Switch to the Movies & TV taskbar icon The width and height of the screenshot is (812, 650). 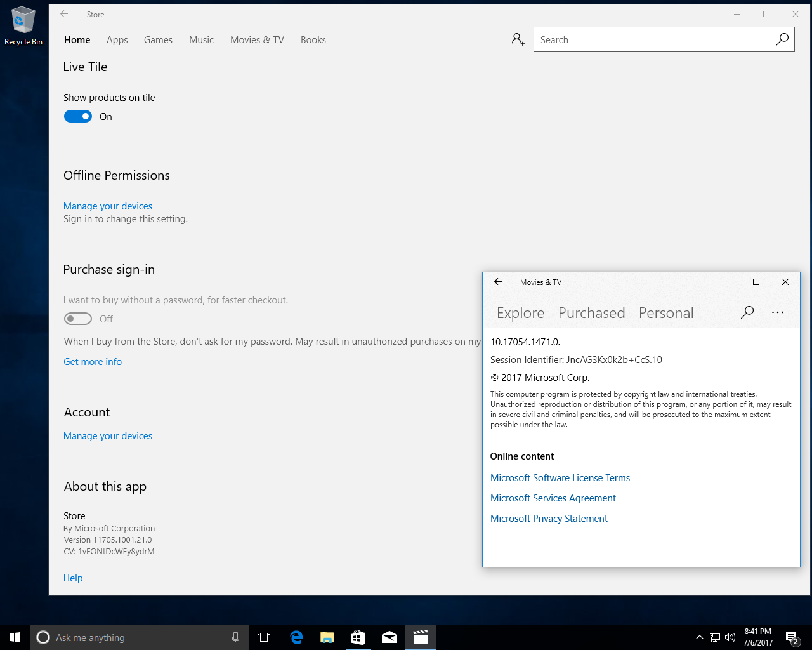[x=420, y=637]
